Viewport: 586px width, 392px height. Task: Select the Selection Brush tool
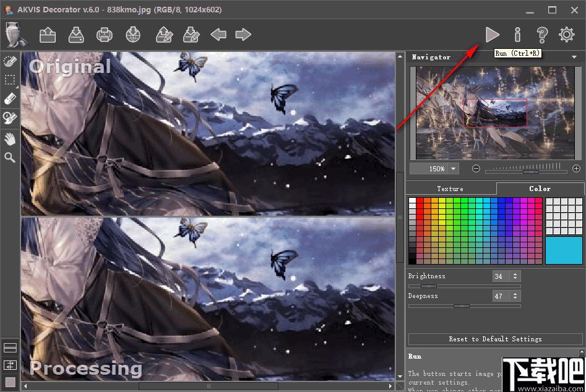(x=10, y=61)
